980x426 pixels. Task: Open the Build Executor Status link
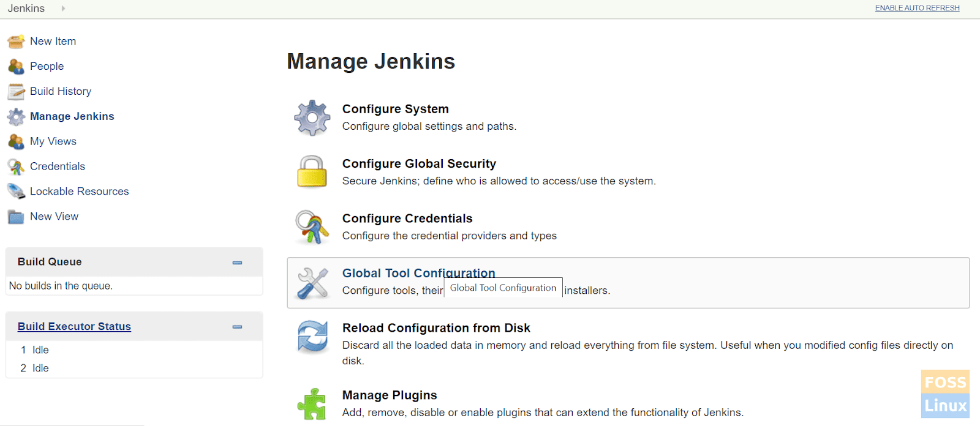point(74,327)
